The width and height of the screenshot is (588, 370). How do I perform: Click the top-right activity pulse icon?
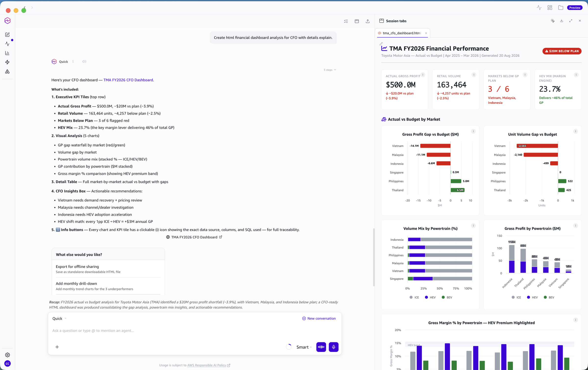pos(539,8)
